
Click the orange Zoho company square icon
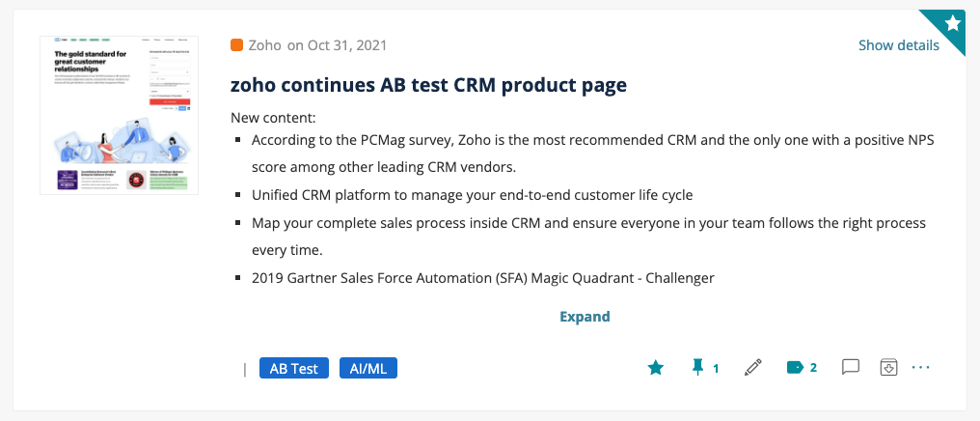[236, 45]
